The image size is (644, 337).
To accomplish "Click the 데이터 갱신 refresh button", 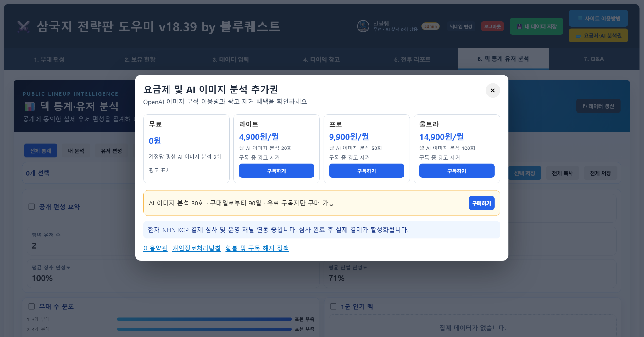I will [598, 106].
